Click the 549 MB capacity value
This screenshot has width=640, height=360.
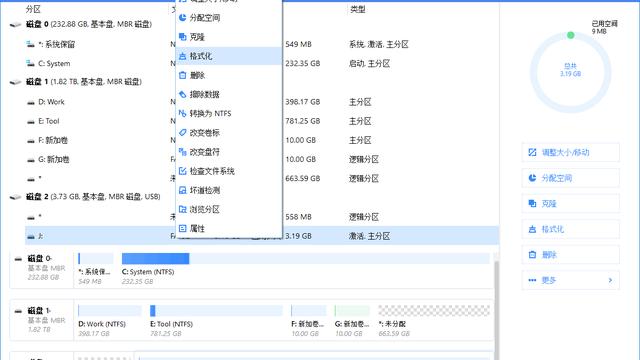[298, 44]
